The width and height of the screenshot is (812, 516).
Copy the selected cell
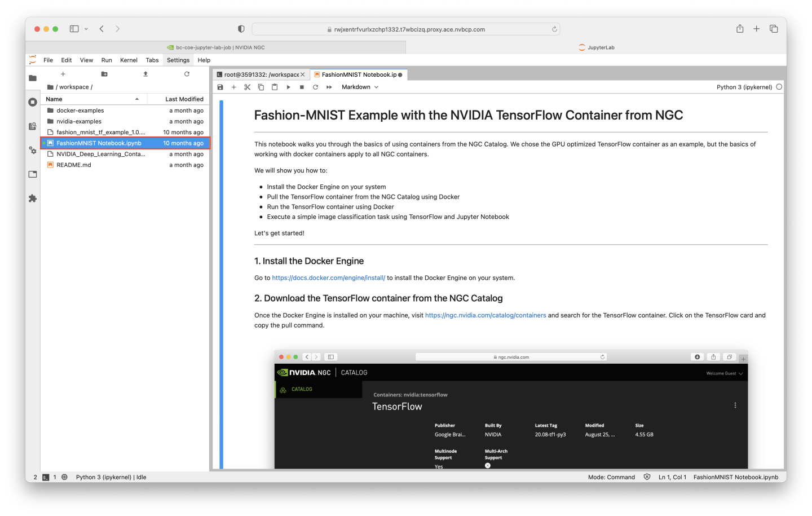coord(261,87)
